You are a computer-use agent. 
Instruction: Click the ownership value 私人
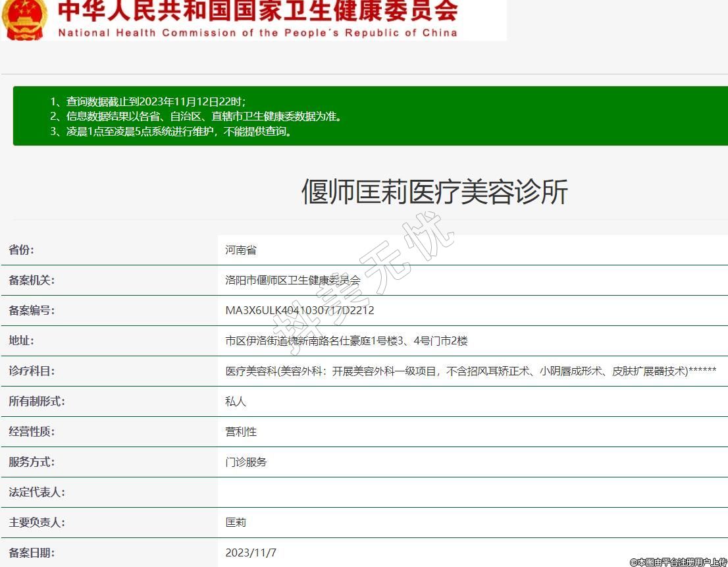(x=236, y=402)
